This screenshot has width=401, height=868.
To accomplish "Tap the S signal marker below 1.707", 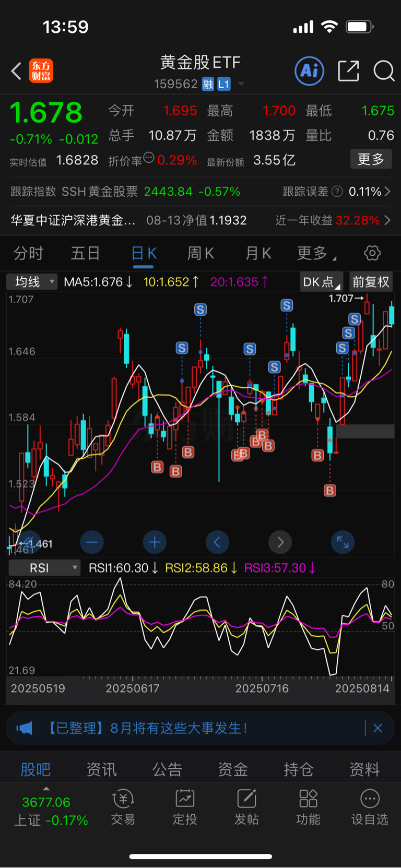I will [355, 319].
